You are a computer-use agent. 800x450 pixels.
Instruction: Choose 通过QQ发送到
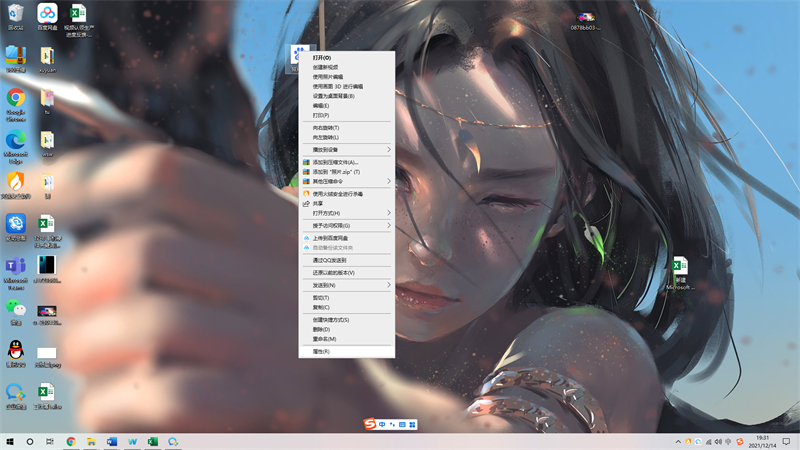tap(346, 260)
